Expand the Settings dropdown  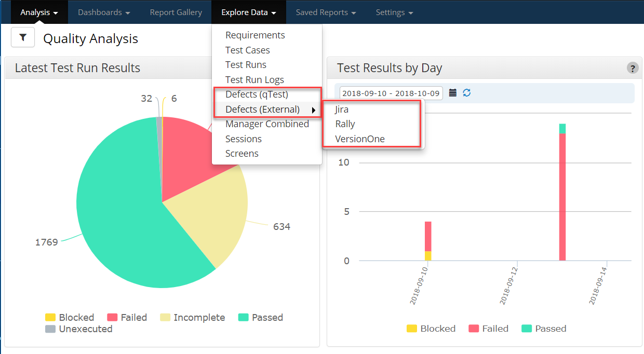point(394,12)
